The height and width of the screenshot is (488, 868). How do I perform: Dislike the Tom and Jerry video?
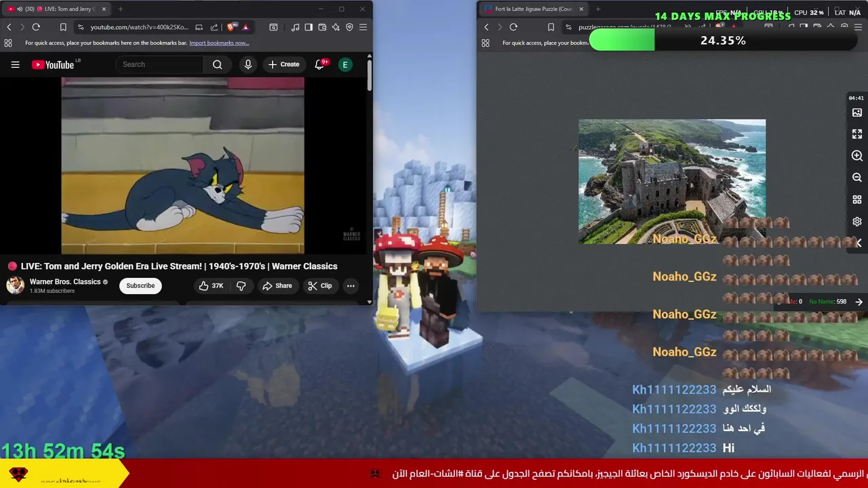[x=241, y=286]
